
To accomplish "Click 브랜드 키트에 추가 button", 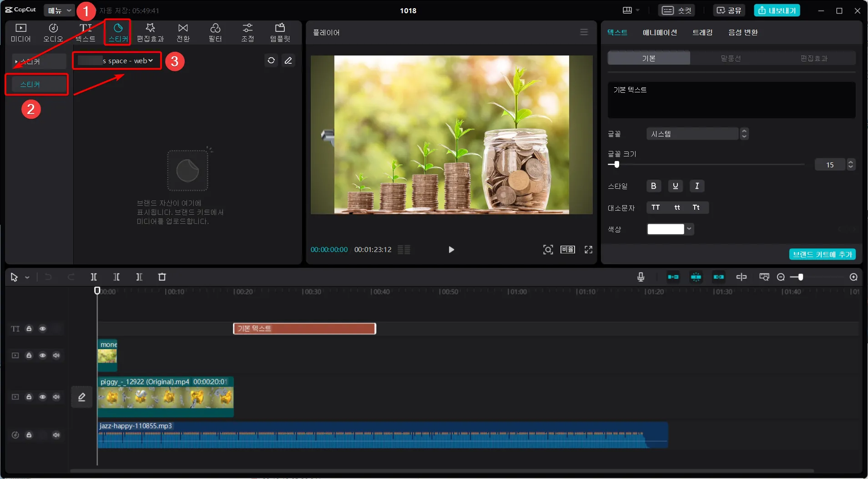I will point(823,254).
